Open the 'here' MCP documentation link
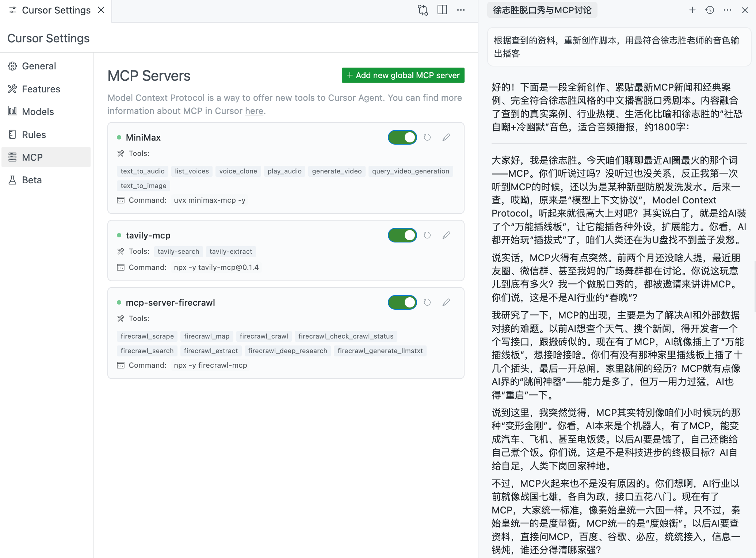The width and height of the screenshot is (756, 558). pos(254,111)
